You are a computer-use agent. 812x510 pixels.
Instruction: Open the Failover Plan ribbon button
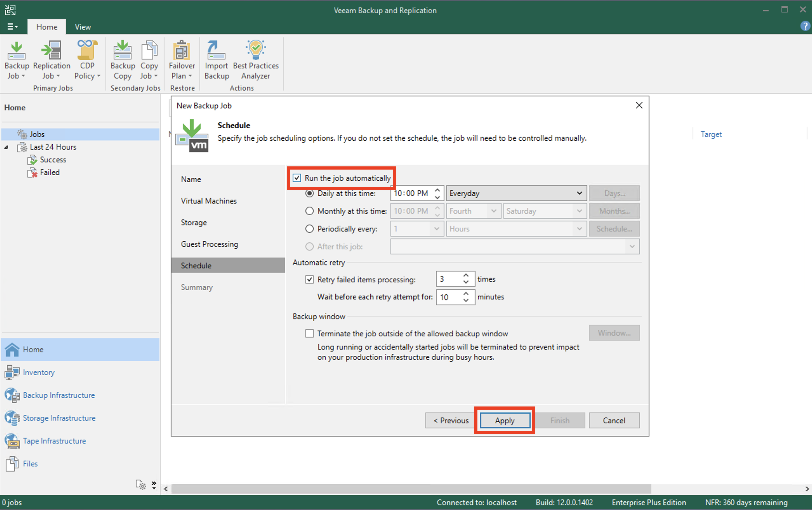(x=182, y=60)
